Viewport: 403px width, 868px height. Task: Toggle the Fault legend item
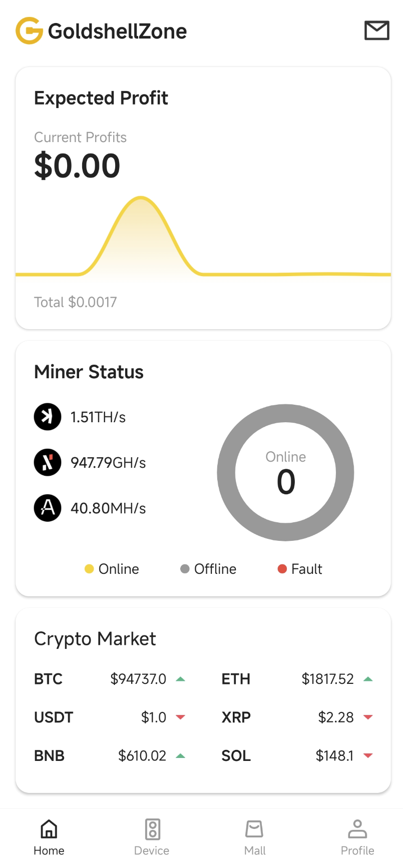[300, 569]
